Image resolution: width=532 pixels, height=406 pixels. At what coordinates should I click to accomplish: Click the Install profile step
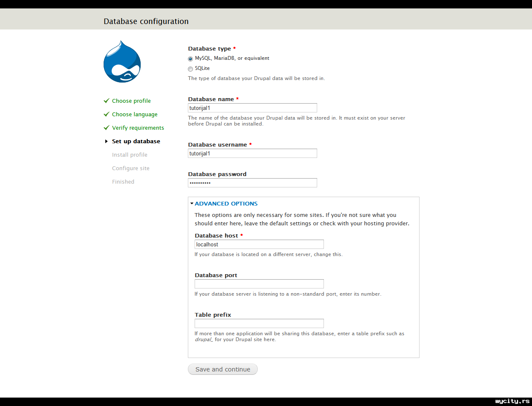coord(130,155)
